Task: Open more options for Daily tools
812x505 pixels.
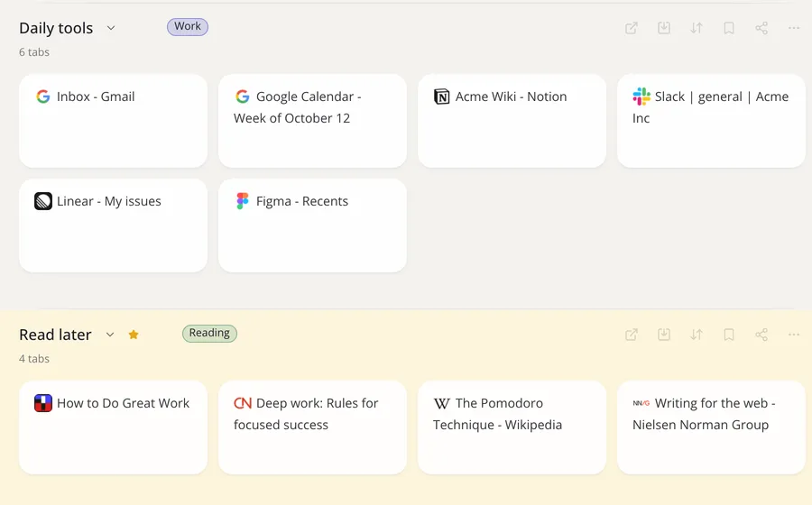Action: pyautogui.click(x=794, y=28)
